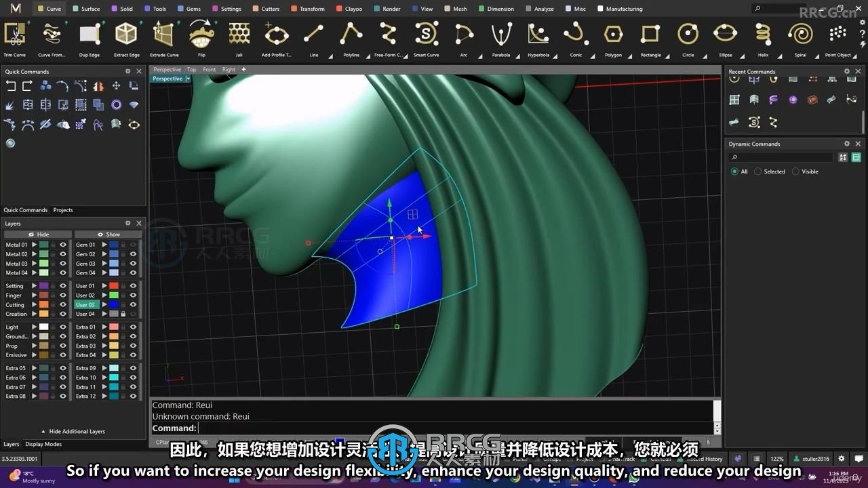Screen dimensions: 868x488
Task: Select the Add Profile tool
Action: point(276,39)
